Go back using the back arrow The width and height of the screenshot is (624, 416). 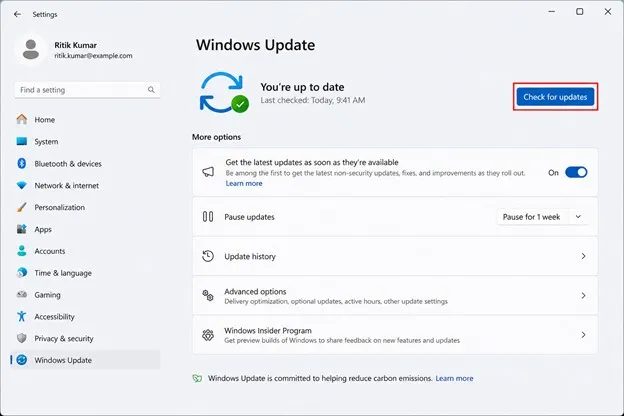click(17, 14)
